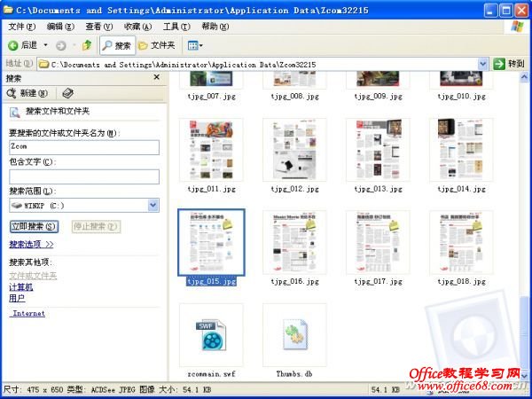Go up one folder level

coord(87,45)
